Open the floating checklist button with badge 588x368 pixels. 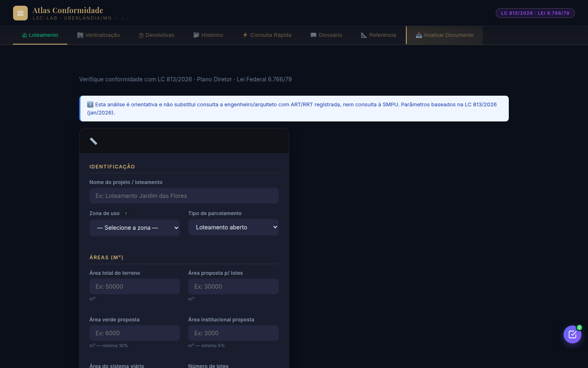(572, 334)
